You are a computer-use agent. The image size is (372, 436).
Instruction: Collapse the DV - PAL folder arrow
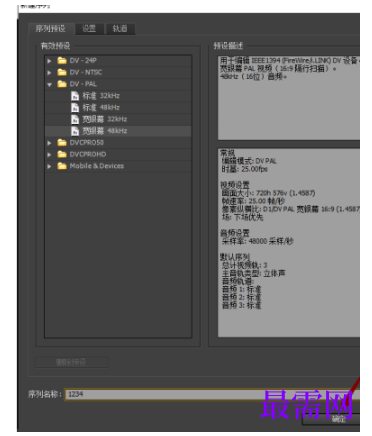49,85
